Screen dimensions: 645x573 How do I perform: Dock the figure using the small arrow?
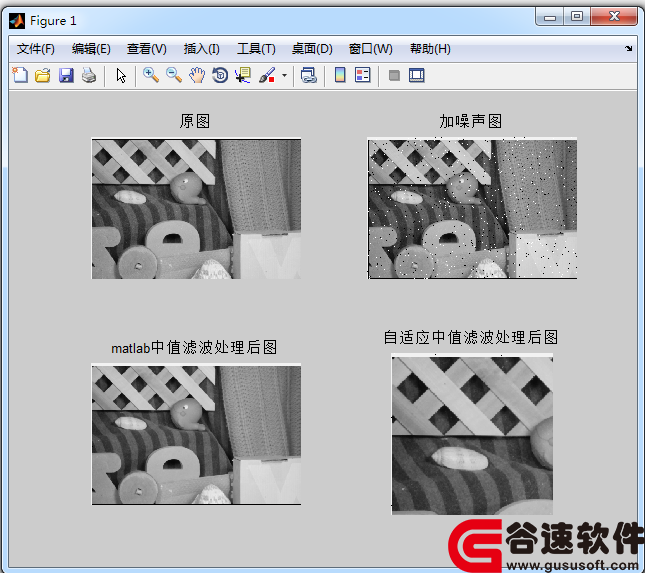629,49
